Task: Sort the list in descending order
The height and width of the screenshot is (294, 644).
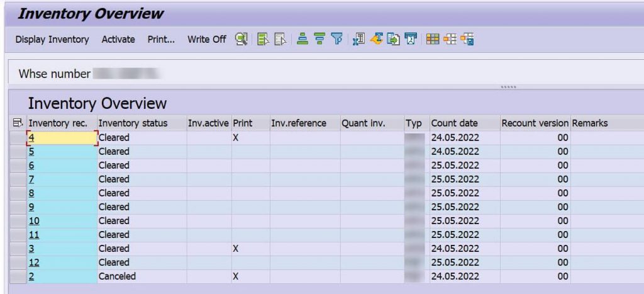Action: pos(319,39)
